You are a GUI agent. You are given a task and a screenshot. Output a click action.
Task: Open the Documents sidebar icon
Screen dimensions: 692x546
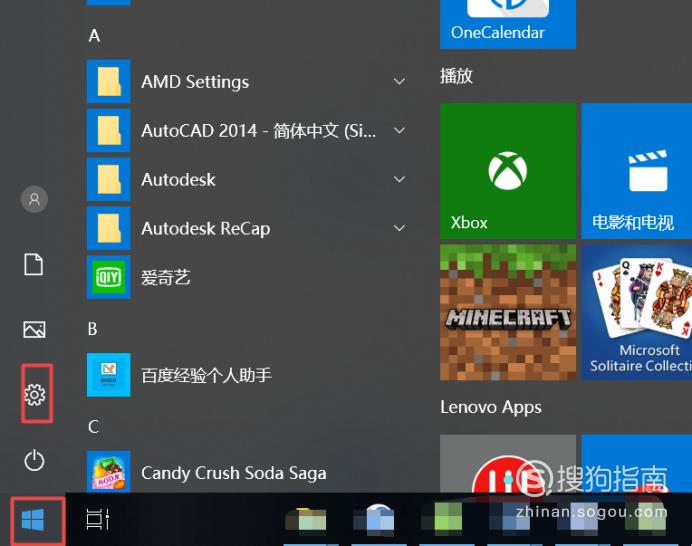coord(34,264)
